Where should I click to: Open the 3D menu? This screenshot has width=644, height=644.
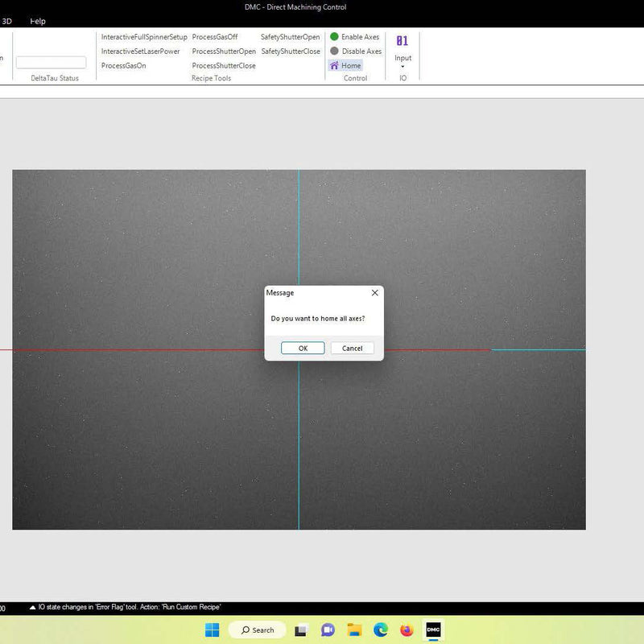[x=6, y=22]
